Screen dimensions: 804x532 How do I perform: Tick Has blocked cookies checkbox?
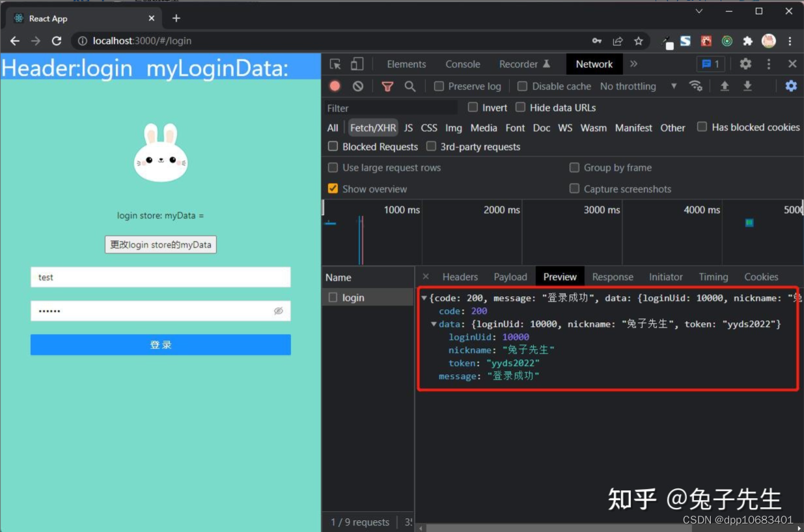(x=702, y=127)
